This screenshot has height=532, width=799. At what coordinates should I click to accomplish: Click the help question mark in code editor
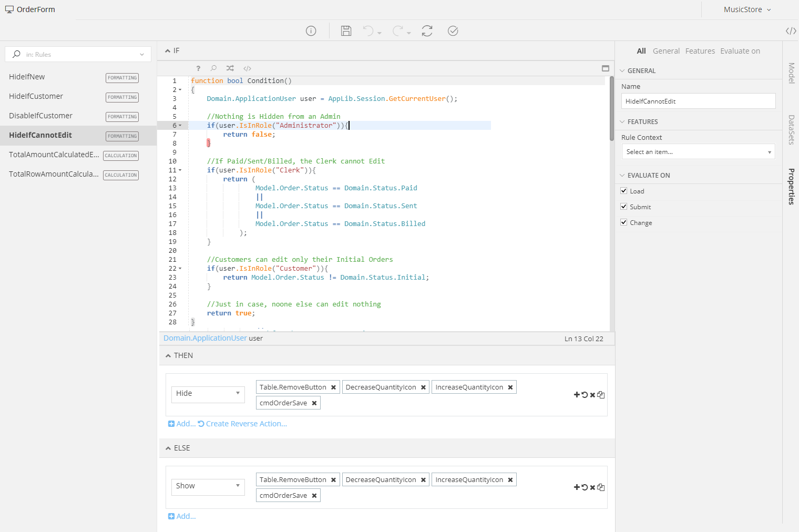[x=198, y=68]
